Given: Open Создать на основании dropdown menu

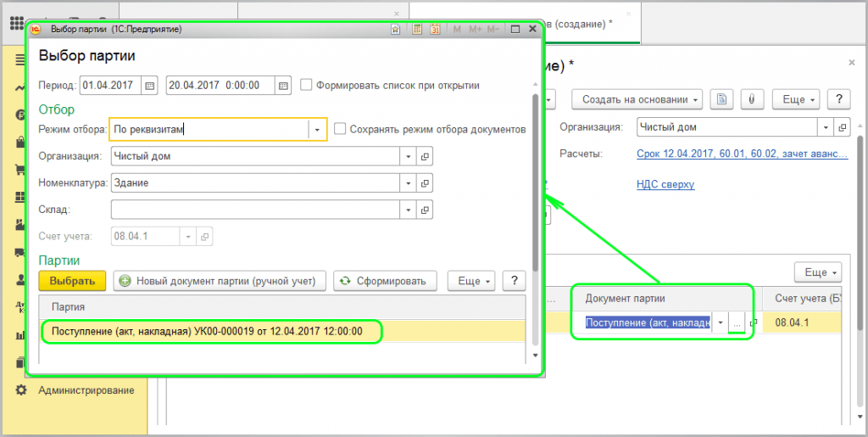Looking at the screenshot, I should (641, 99).
